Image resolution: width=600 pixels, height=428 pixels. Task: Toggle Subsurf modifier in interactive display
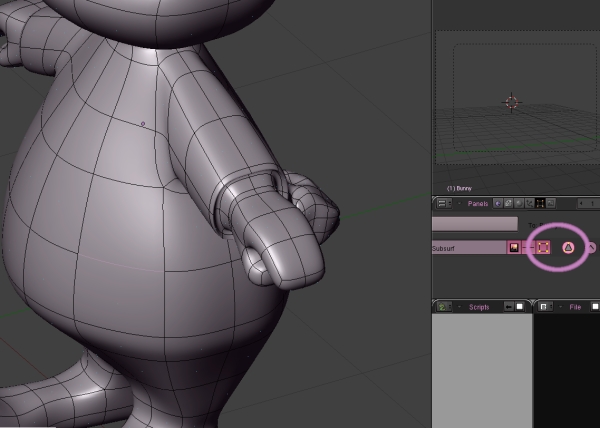527,248
